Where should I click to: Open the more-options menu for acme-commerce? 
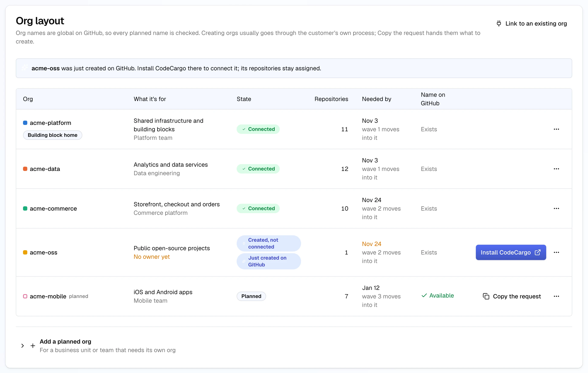point(556,208)
